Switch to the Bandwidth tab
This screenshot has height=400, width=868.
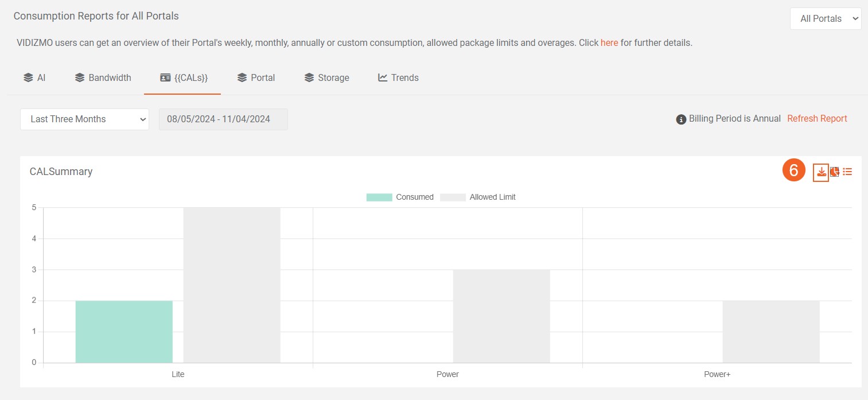tap(103, 77)
